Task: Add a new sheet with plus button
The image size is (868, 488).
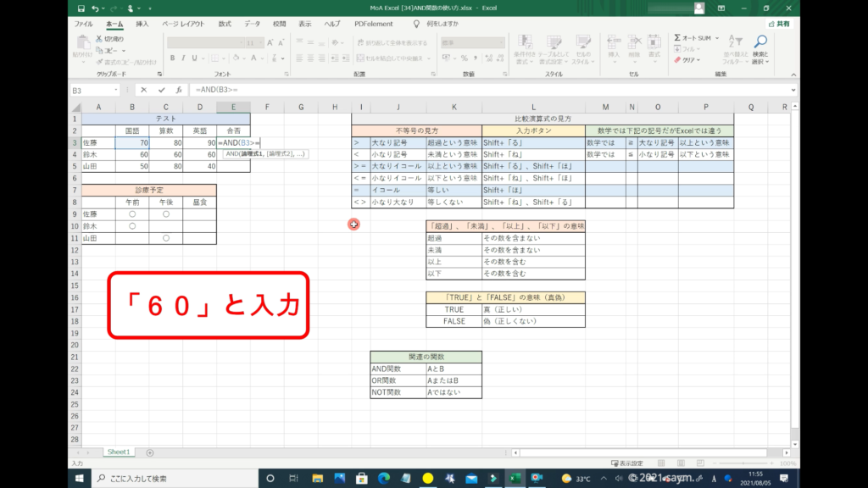Action: click(x=150, y=452)
